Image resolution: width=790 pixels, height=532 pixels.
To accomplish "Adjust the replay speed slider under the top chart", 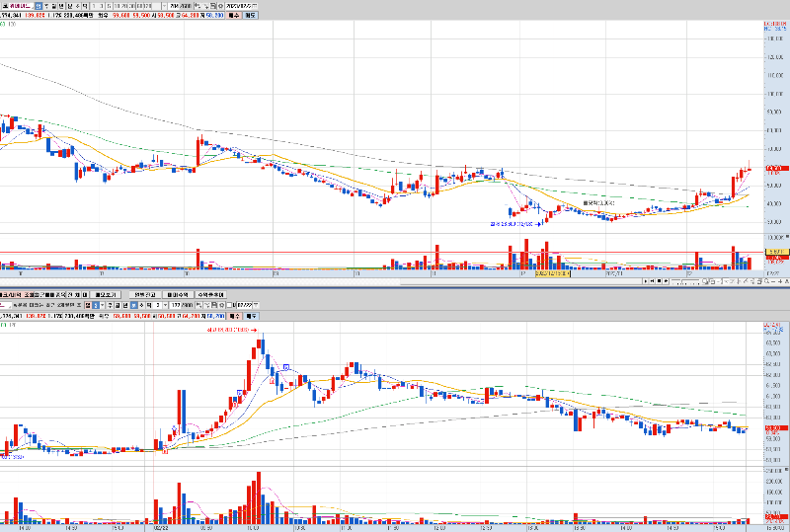I will click(x=685, y=281).
